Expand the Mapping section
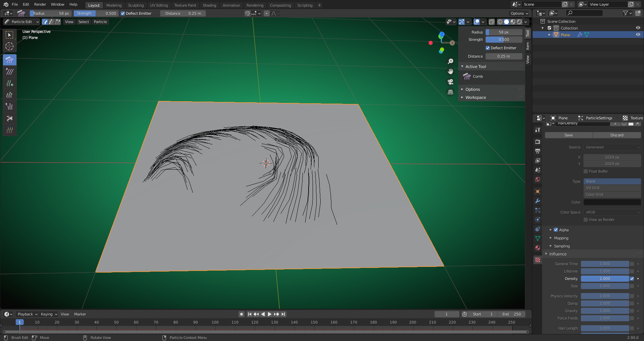This screenshot has width=644, height=341. click(561, 238)
